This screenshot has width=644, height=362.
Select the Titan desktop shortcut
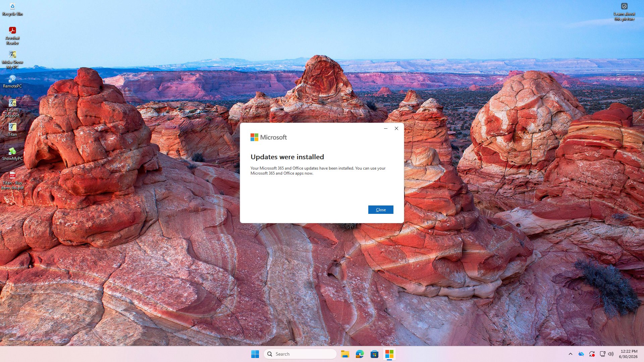coord(12,130)
